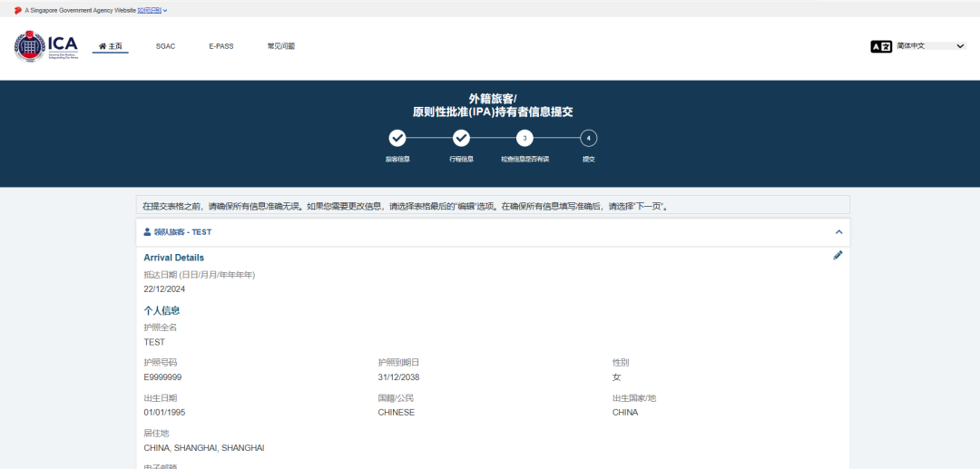Open the 简体中文 language dropdown

pyautogui.click(x=931, y=46)
